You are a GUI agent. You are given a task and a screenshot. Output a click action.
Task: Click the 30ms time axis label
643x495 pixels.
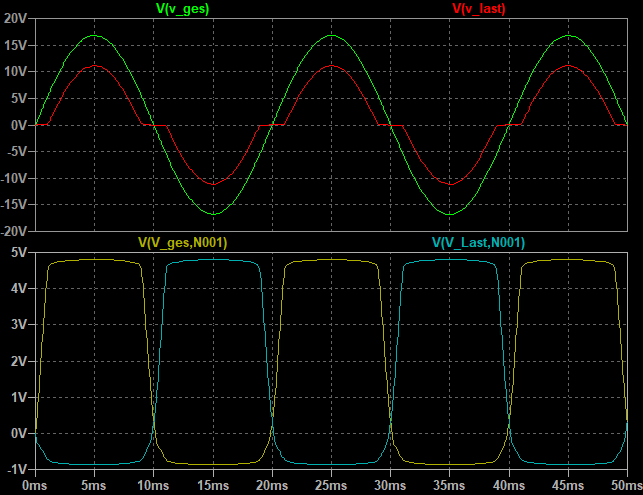click(x=390, y=486)
